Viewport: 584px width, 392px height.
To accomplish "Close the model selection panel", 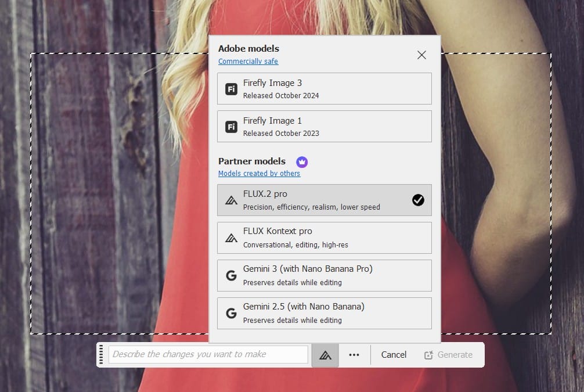I will point(421,55).
